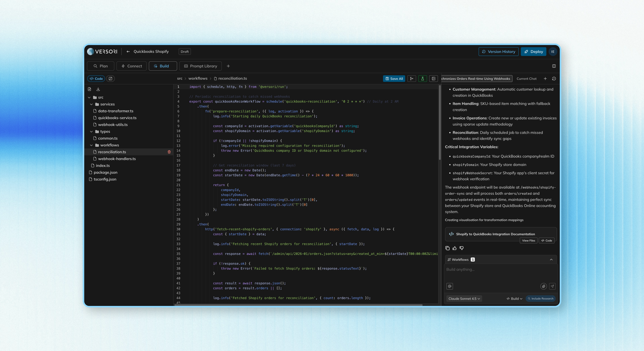
Task: Toggle the split editor layout icon
Action: (433, 78)
